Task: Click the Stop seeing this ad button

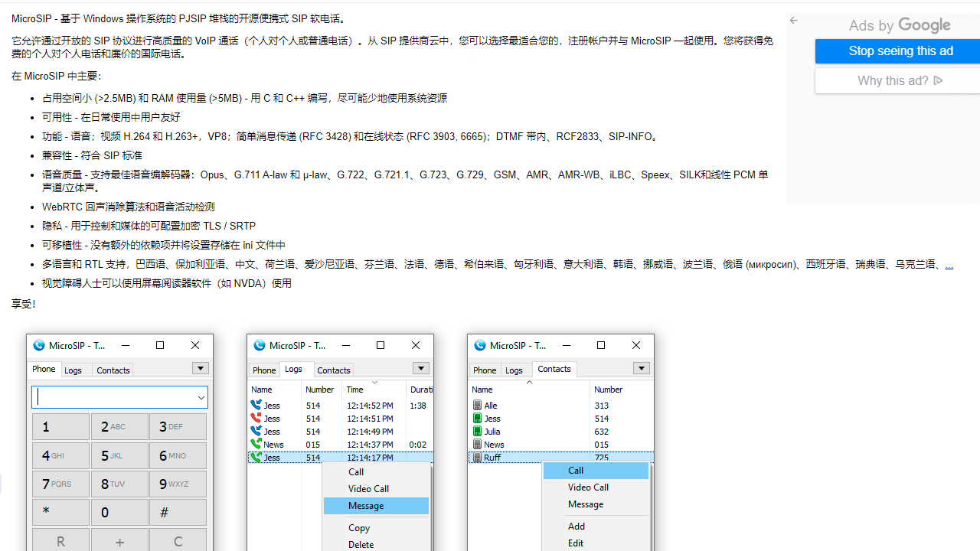Action: (900, 51)
